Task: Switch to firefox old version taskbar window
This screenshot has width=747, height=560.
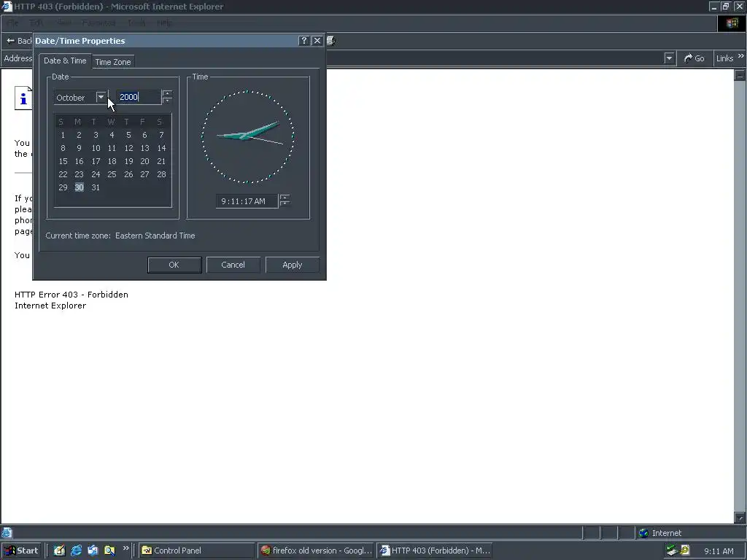Action: coord(316,551)
